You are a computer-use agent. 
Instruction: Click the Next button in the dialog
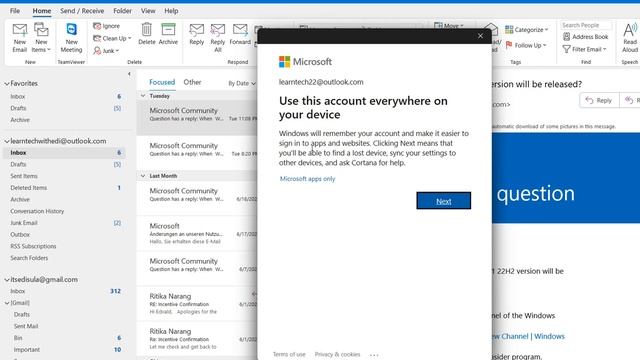coord(444,201)
